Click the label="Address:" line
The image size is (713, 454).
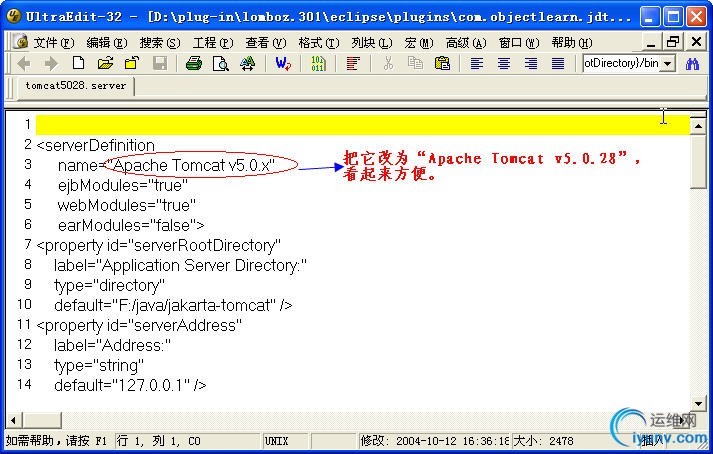pyautogui.click(x=112, y=345)
